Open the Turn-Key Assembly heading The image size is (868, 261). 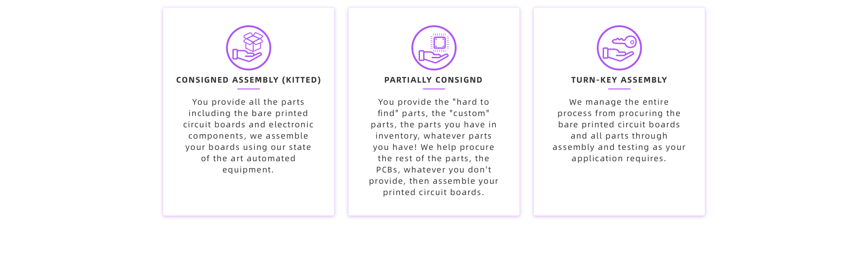619,80
